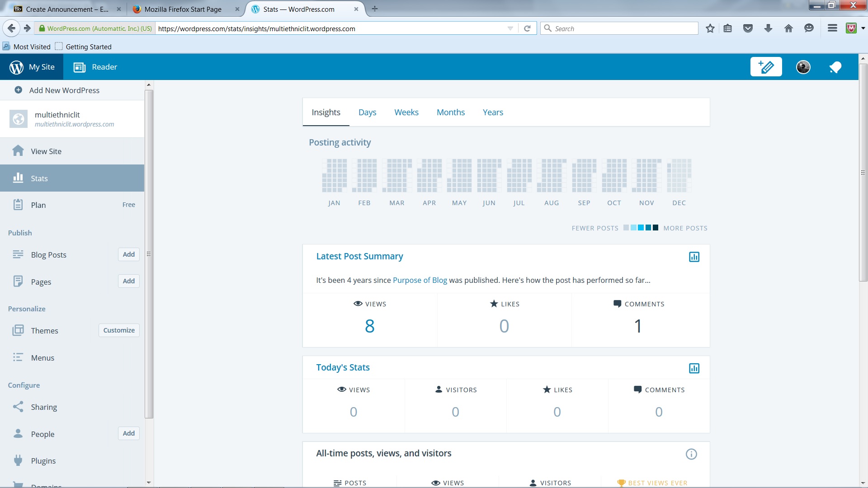Click the December posting activity grid
Screen dimensions: 868x488
click(679, 175)
